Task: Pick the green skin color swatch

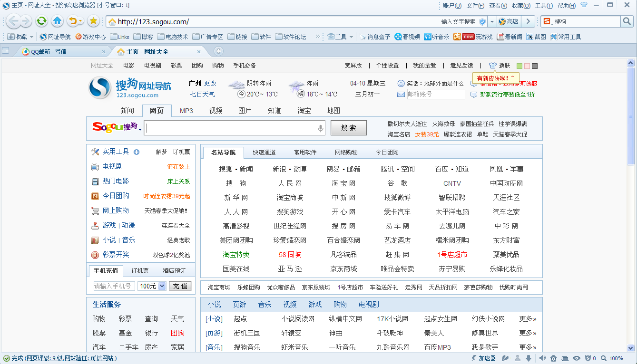Action: point(519,65)
